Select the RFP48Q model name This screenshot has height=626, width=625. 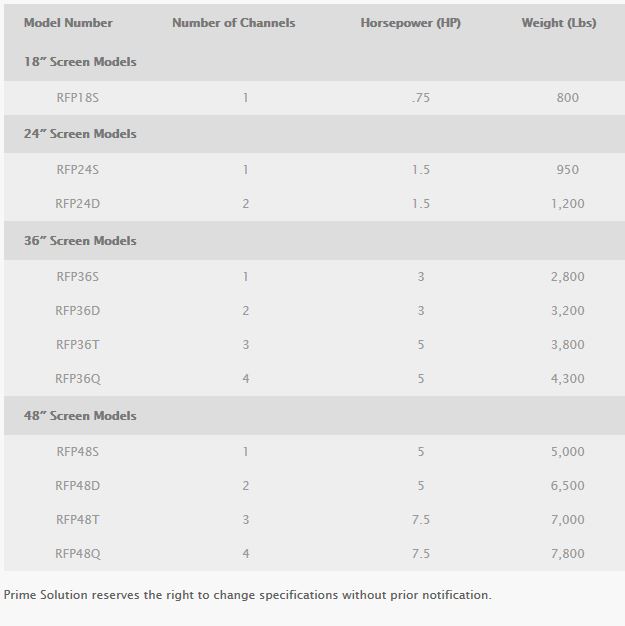click(78, 554)
